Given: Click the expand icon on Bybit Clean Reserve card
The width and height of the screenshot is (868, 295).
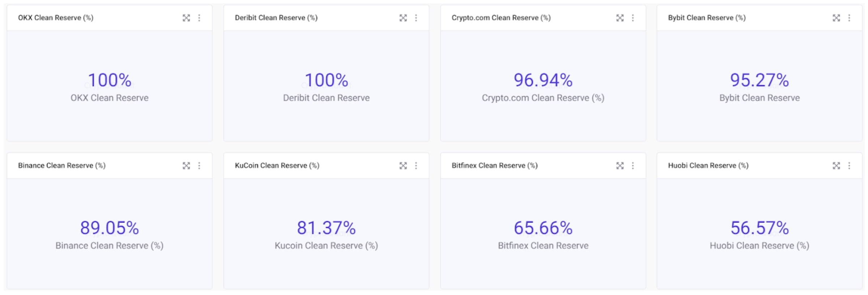Looking at the screenshot, I should pyautogui.click(x=836, y=18).
